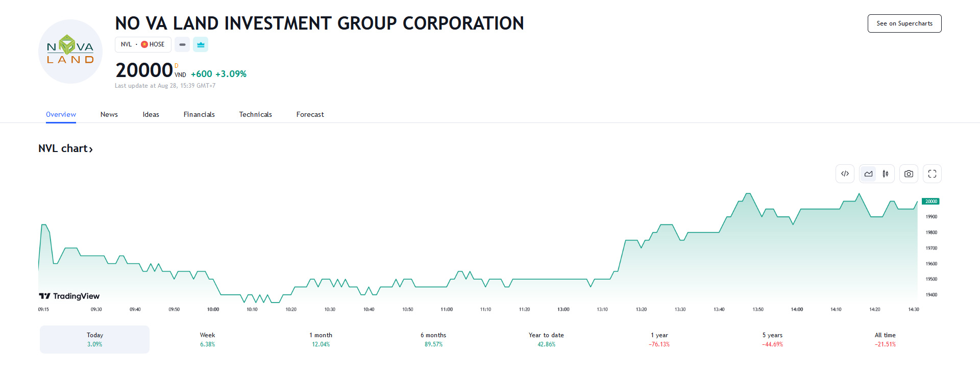This screenshot has width=980, height=377.
Task: Open the NVL HOSE symbol selector
Action: tap(143, 45)
